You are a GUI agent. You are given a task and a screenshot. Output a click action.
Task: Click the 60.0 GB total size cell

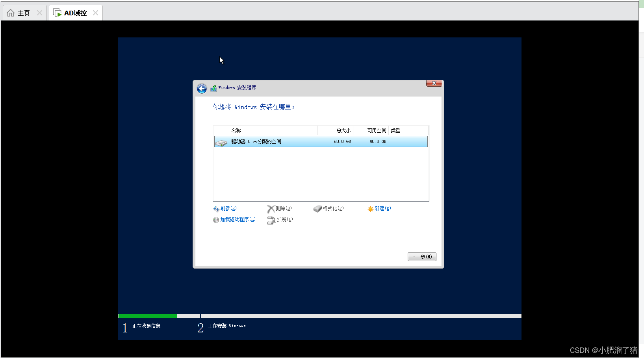342,142
